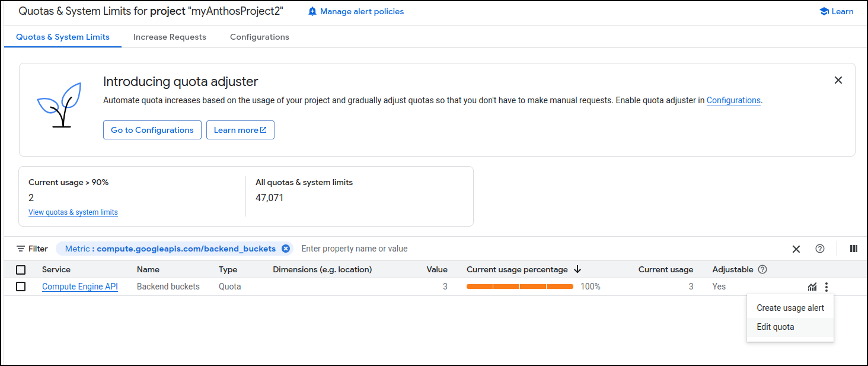868x366 pixels.
Task: Remove the backend_buckets metric filter chip
Action: click(286, 249)
